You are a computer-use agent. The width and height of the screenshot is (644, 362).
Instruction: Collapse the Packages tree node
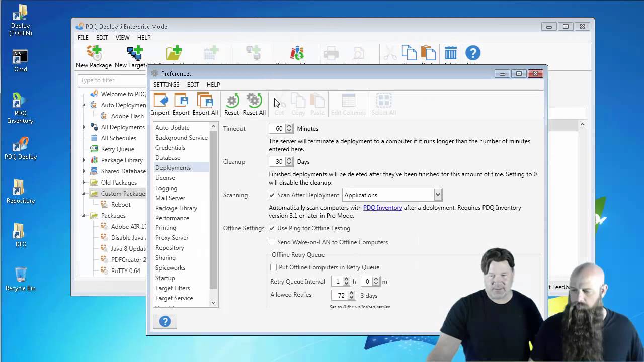pyautogui.click(x=84, y=216)
